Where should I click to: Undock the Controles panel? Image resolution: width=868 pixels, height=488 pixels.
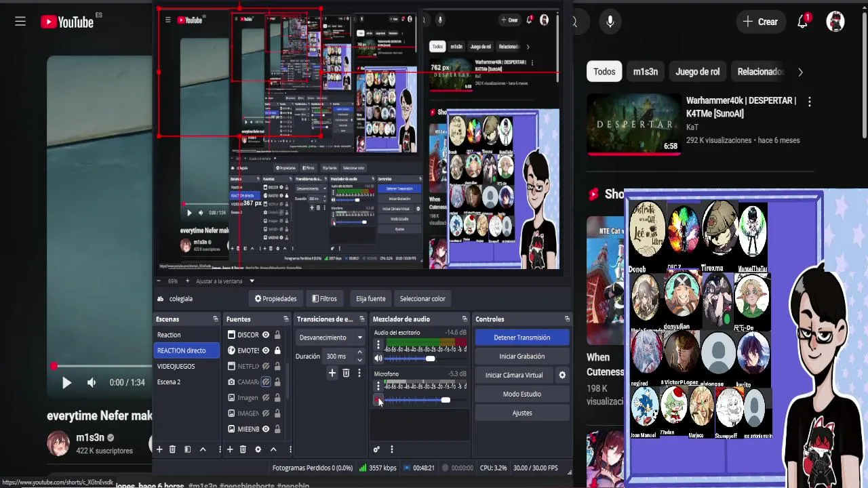(567, 319)
